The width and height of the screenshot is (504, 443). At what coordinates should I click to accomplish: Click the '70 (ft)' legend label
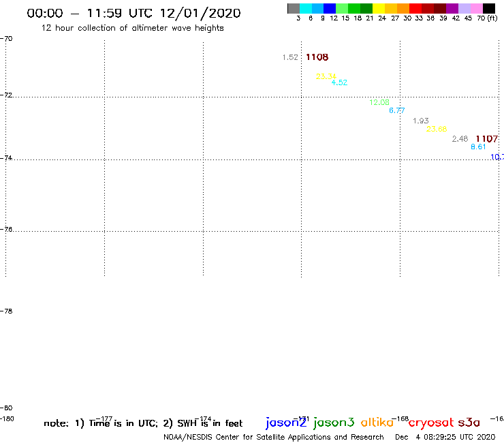pos(487,18)
